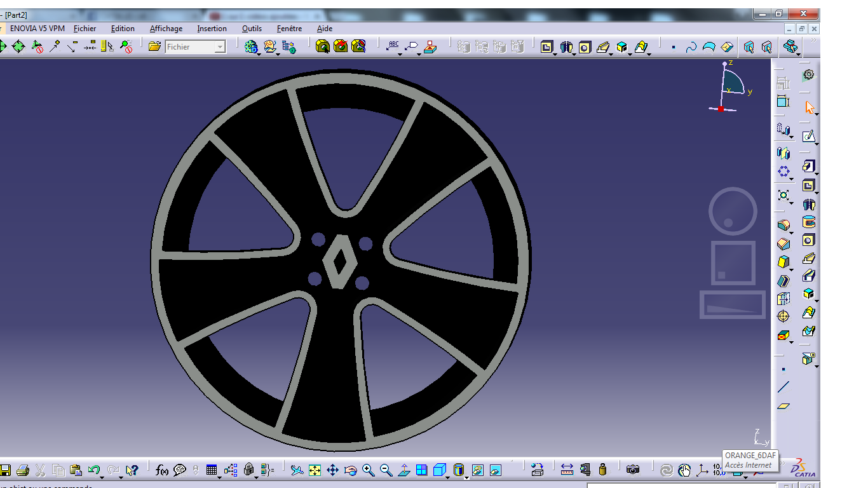Select the blue Spline curve tool
This screenshot has height=488, width=868.
point(691,46)
